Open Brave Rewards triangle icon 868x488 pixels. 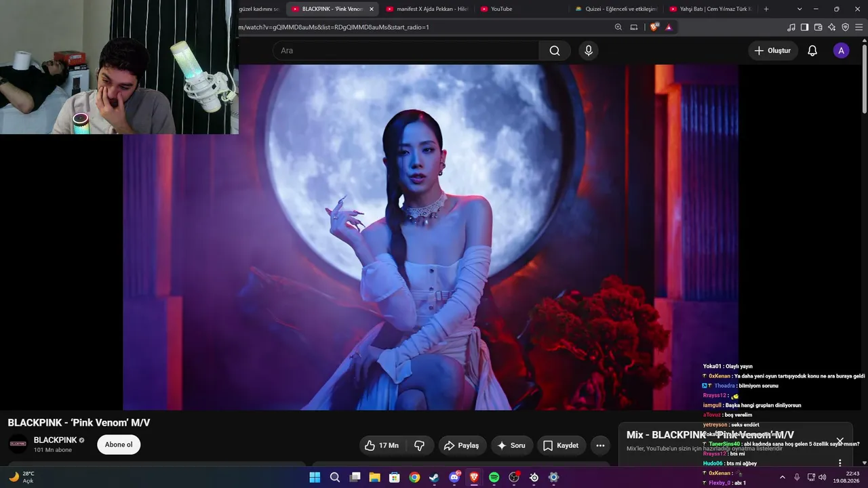click(x=669, y=27)
